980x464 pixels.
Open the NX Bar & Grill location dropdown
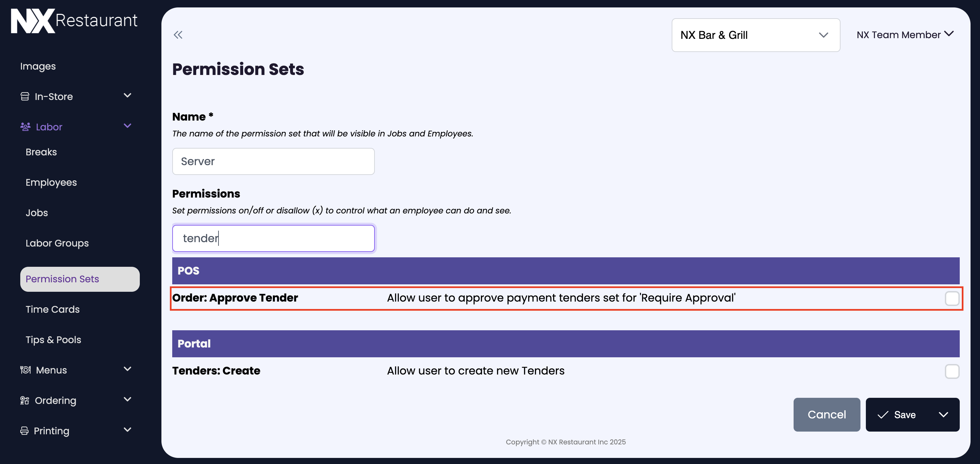coord(755,35)
